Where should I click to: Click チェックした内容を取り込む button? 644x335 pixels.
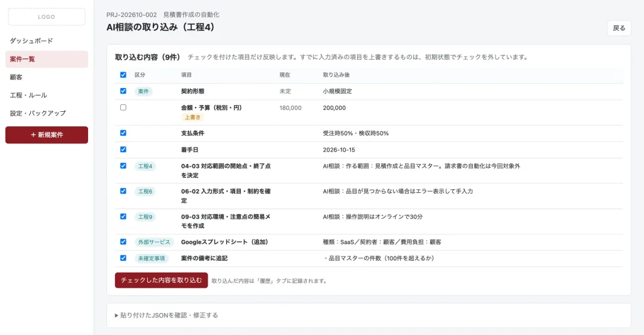point(162,280)
